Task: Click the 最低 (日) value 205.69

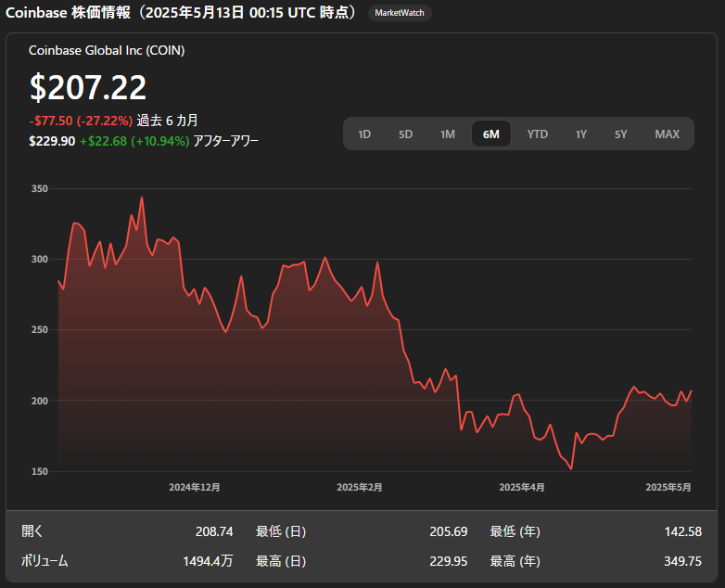Action: [449, 531]
